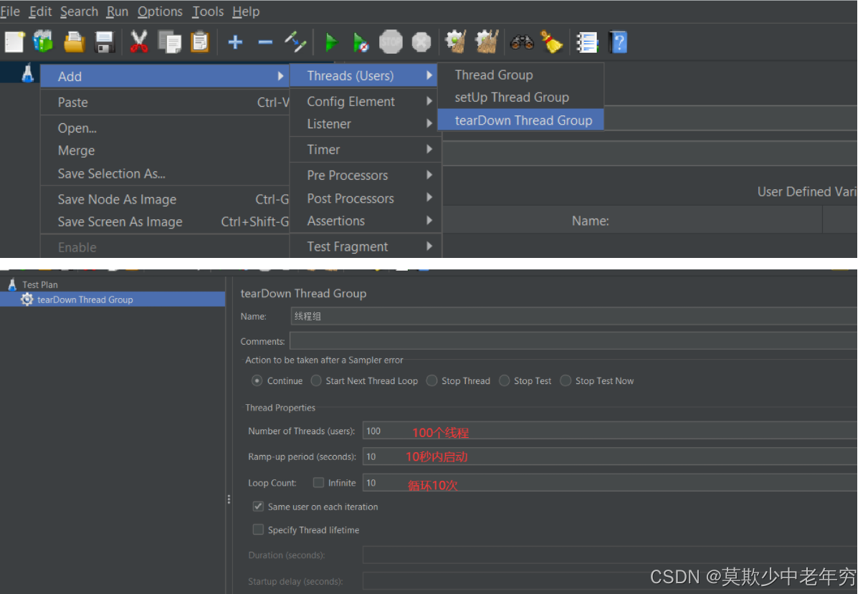Expand the Assertions submenu
The height and width of the screenshot is (594, 868).
[366, 221]
